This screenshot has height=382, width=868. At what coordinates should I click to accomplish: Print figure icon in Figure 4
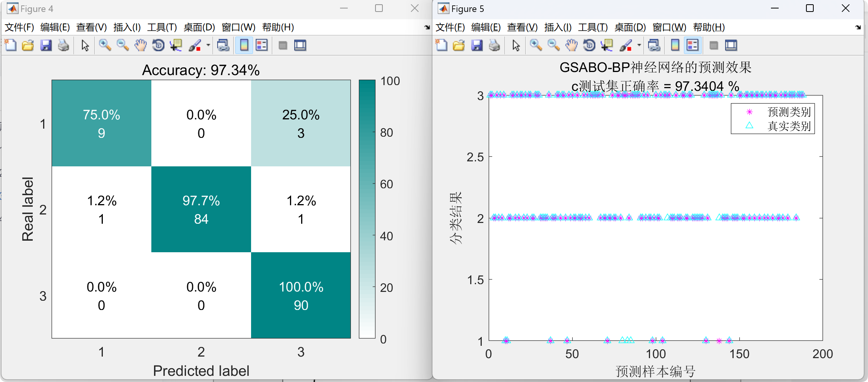coord(64,45)
